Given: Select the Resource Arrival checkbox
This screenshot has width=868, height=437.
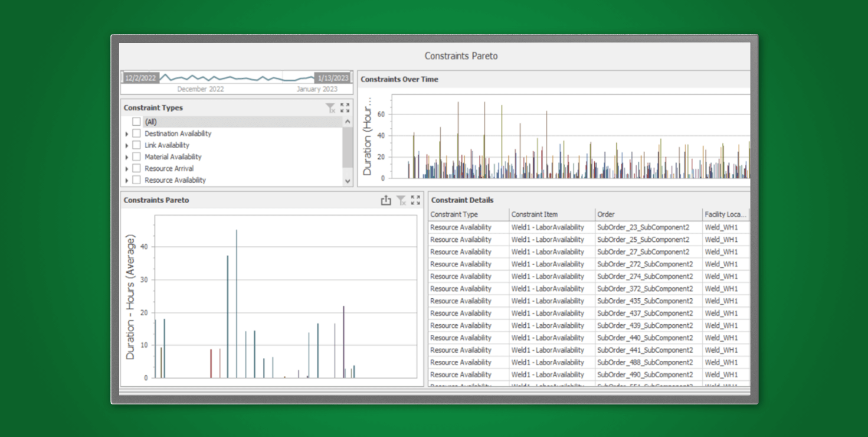Looking at the screenshot, I should [137, 169].
